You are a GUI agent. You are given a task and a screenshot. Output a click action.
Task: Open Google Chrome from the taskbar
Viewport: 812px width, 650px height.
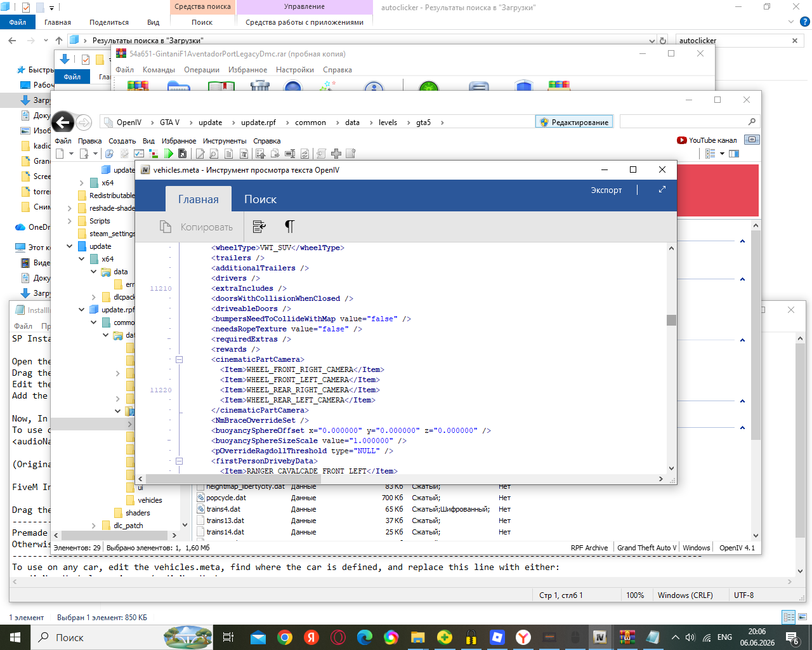[285, 637]
